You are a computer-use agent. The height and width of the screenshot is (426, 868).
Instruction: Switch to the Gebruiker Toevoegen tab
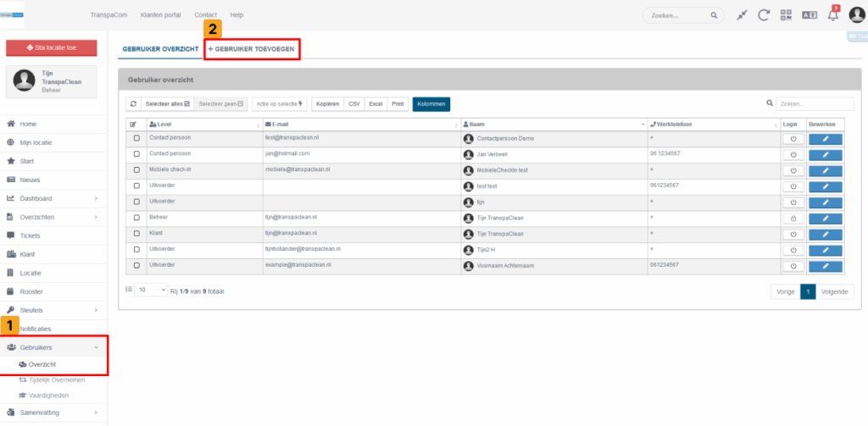click(252, 49)
